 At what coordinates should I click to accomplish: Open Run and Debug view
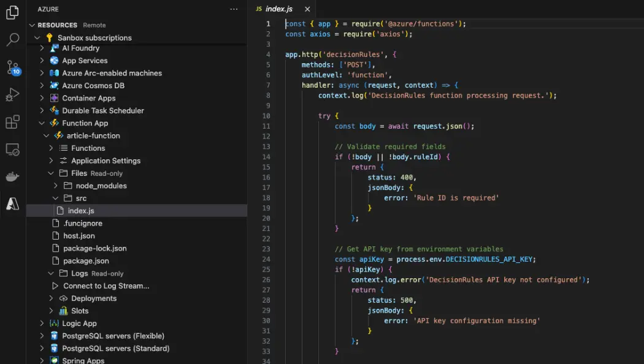(x=12, y=94)
